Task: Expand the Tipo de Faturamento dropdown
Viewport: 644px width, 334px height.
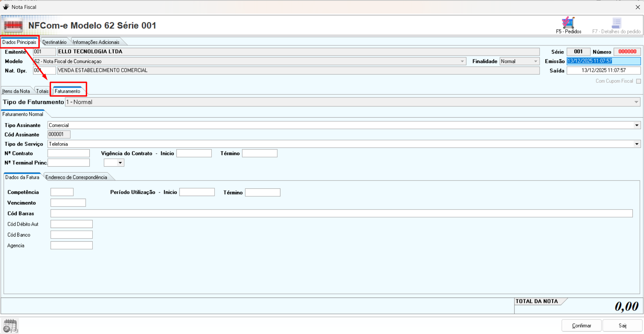Action: 636,102
